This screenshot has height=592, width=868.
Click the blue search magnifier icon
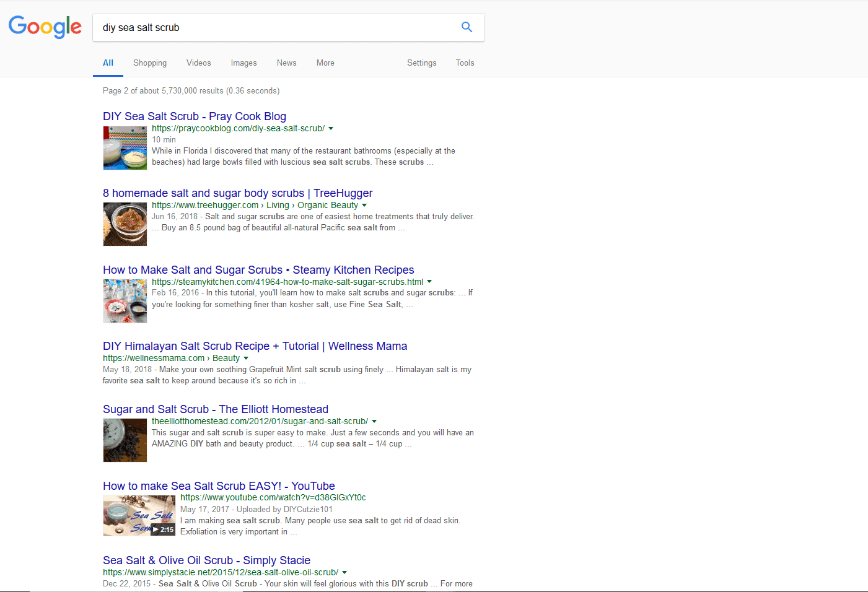tap(467, 27)
